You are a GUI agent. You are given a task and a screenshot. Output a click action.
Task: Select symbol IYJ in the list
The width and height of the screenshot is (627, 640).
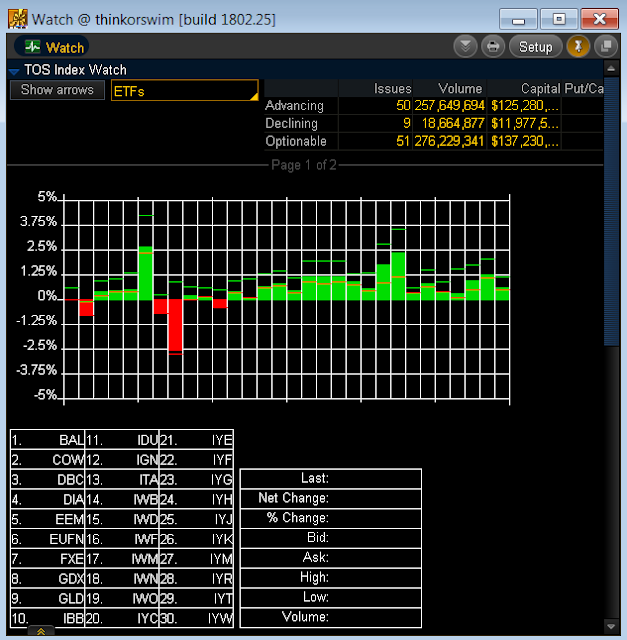(x=196, y=519)
